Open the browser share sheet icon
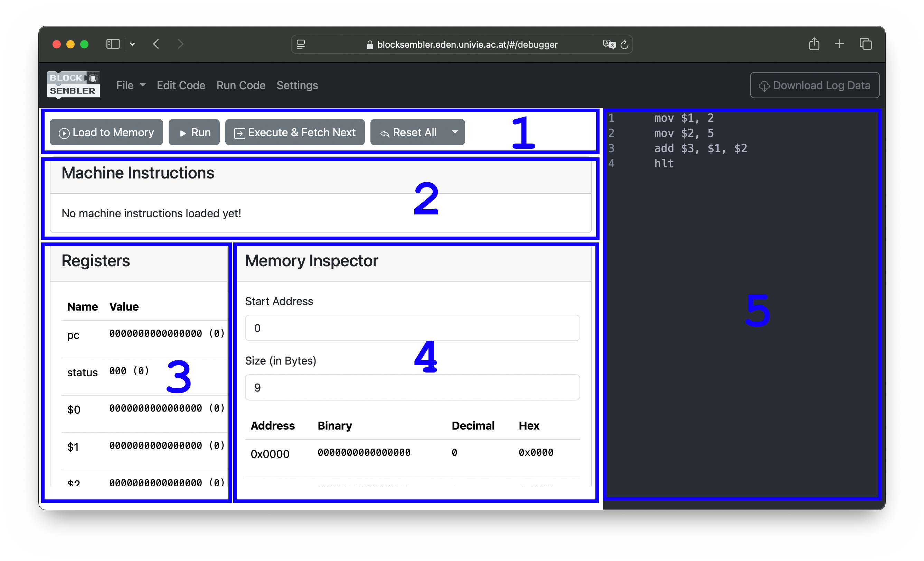Screen dimensions: 924x561 (814, 44)
